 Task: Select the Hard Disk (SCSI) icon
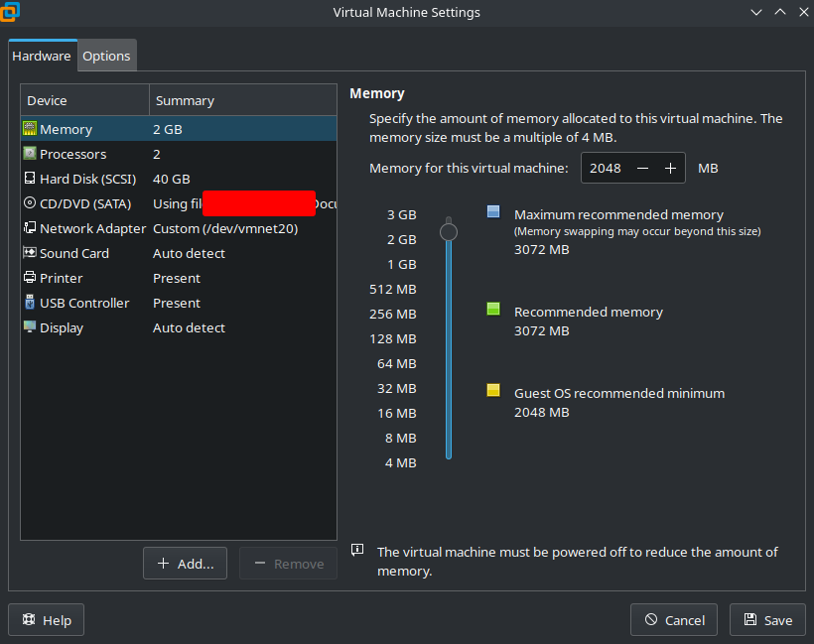(30, 179)
